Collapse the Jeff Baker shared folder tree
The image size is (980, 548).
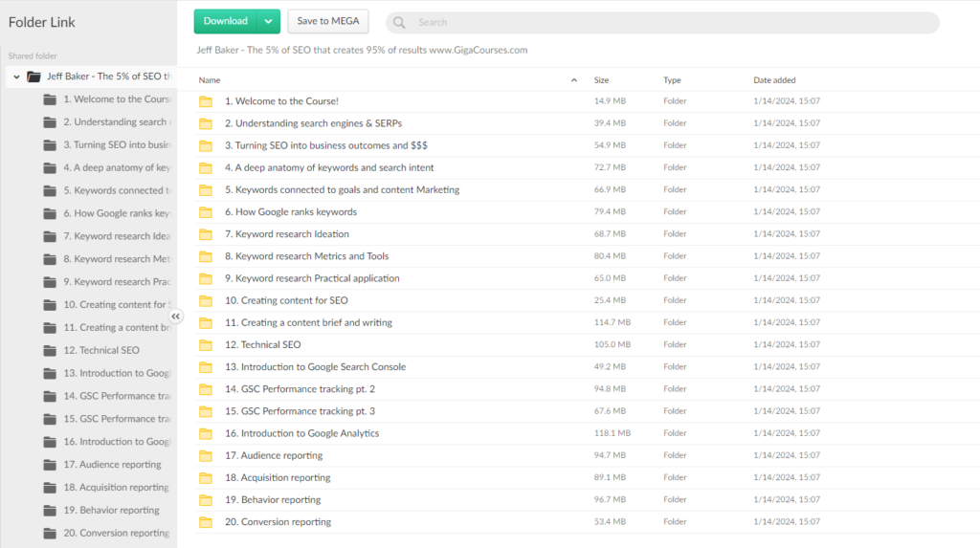pos(17,77)
